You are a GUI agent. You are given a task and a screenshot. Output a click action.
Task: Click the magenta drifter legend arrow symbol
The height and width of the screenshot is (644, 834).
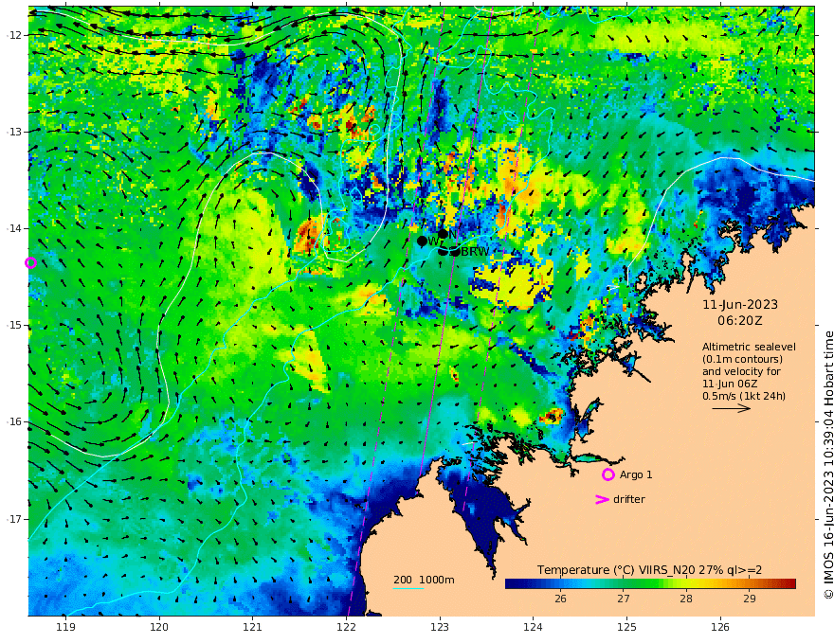(x=602, y=499)
